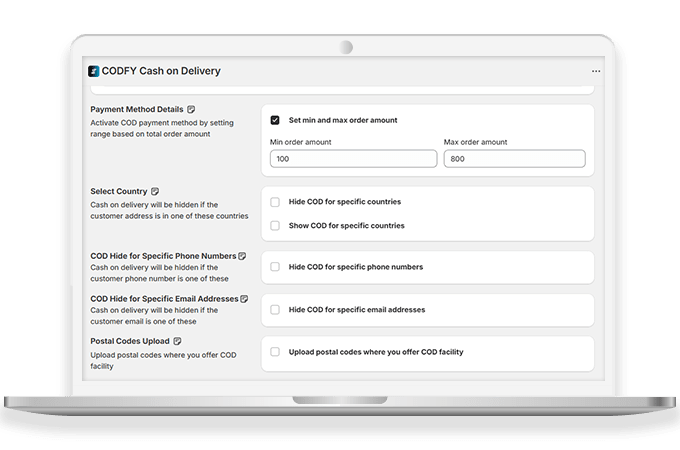Toggle Hide COD for specific email addresses
Screen dimensions: 680x450
click(275, 310)
